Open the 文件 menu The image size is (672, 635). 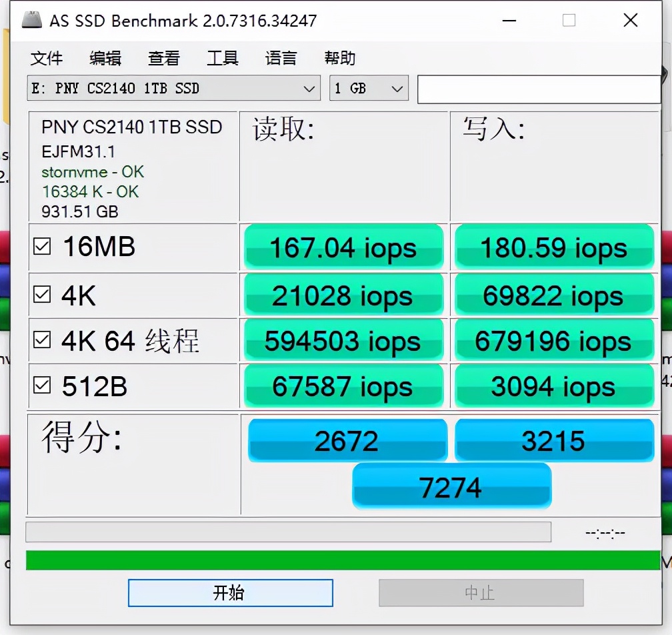(x=46, y=59)
